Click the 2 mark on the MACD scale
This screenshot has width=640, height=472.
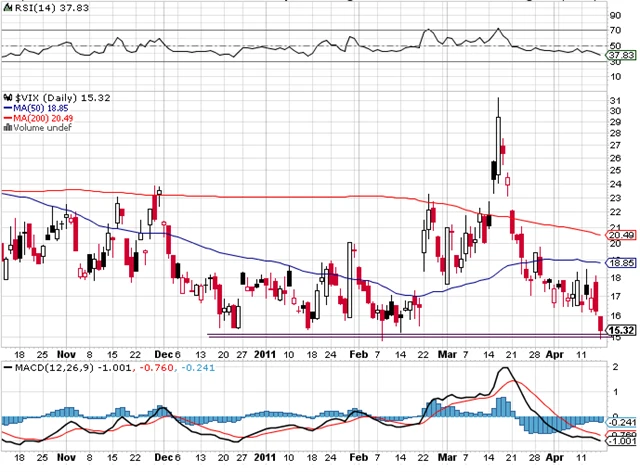point(616,367)
